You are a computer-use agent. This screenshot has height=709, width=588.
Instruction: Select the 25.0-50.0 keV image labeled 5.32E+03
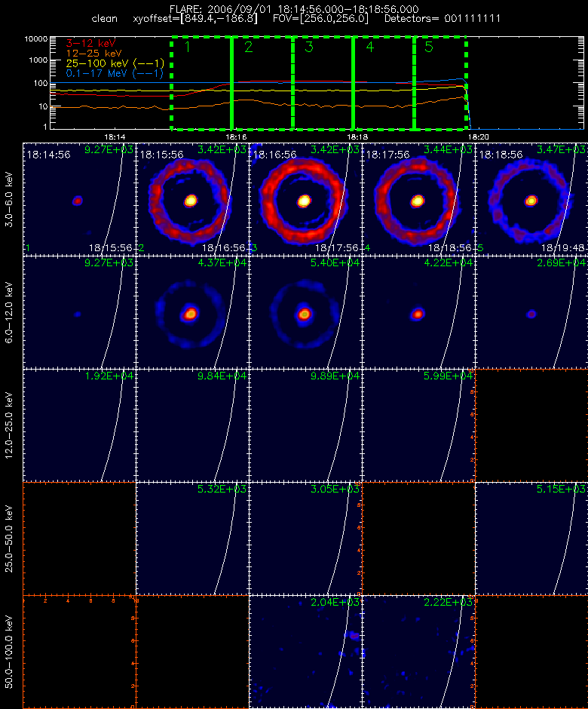click(192, 539)
